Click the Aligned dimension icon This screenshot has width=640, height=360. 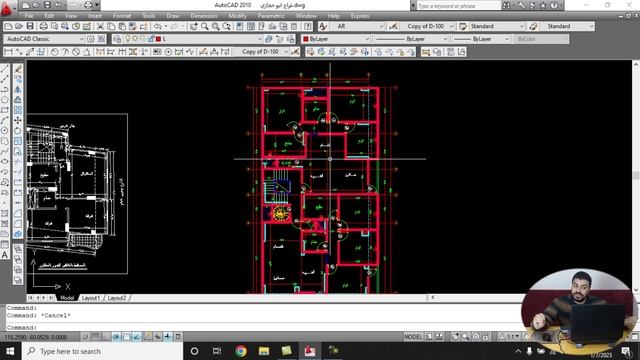(19, 52)
